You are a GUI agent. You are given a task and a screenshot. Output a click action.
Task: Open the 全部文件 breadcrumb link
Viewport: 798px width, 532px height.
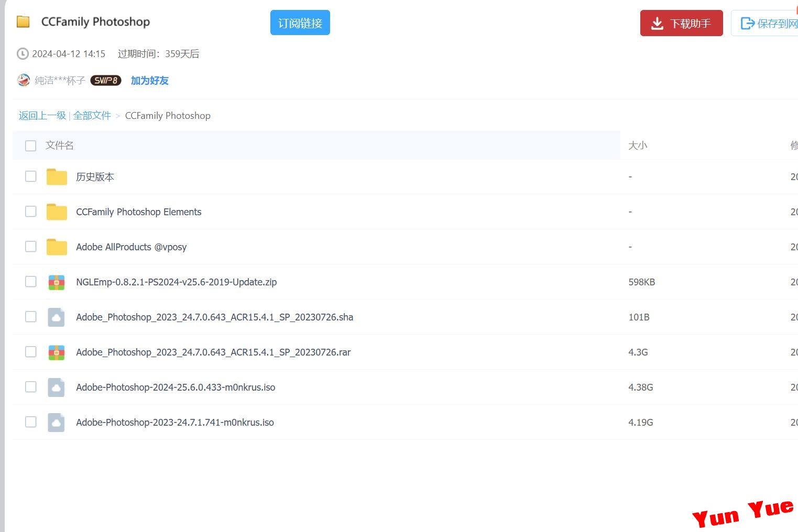[x=92, y=116]
